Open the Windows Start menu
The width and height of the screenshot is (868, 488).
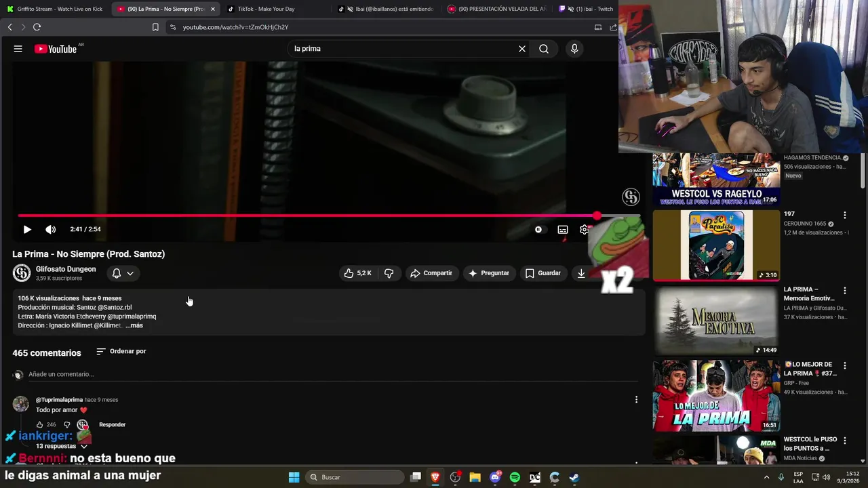click(x=294, y=477)
